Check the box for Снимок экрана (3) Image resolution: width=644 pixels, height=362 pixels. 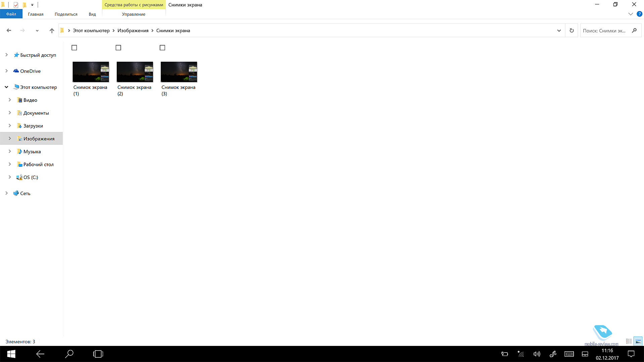point(162,48)
